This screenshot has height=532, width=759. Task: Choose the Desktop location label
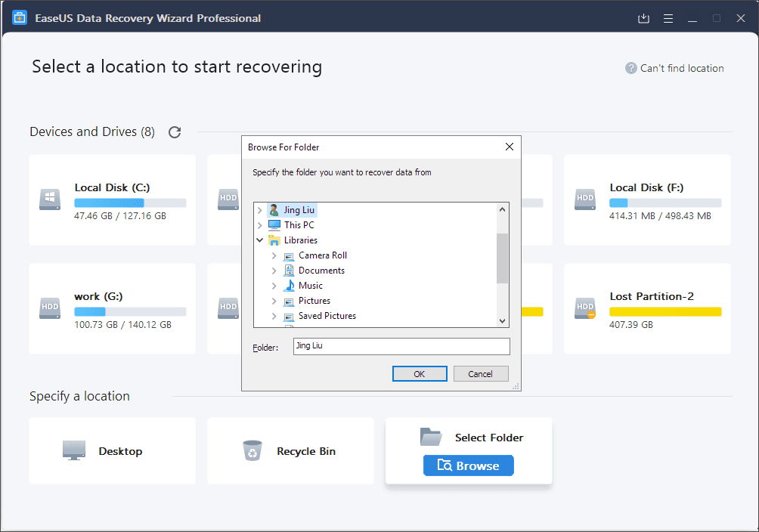[120, 451]
